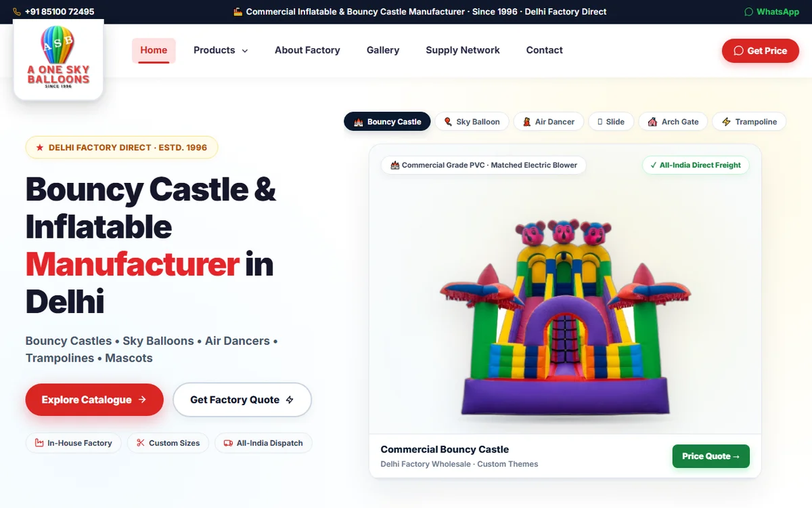Image resolution: width=812 pixels, height=508 pixels.
Task: Open the WhatsApp link in top bar
Action: (x=771, y=12)
